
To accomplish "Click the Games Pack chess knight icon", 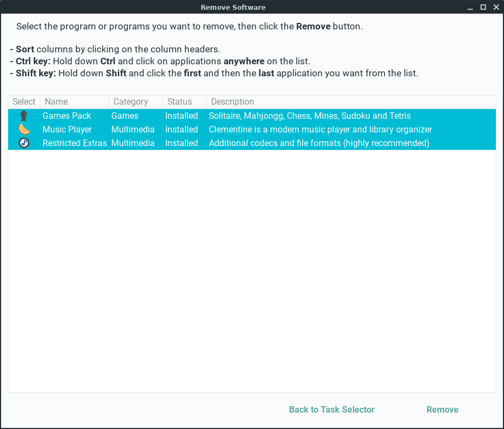I will 24,116.
